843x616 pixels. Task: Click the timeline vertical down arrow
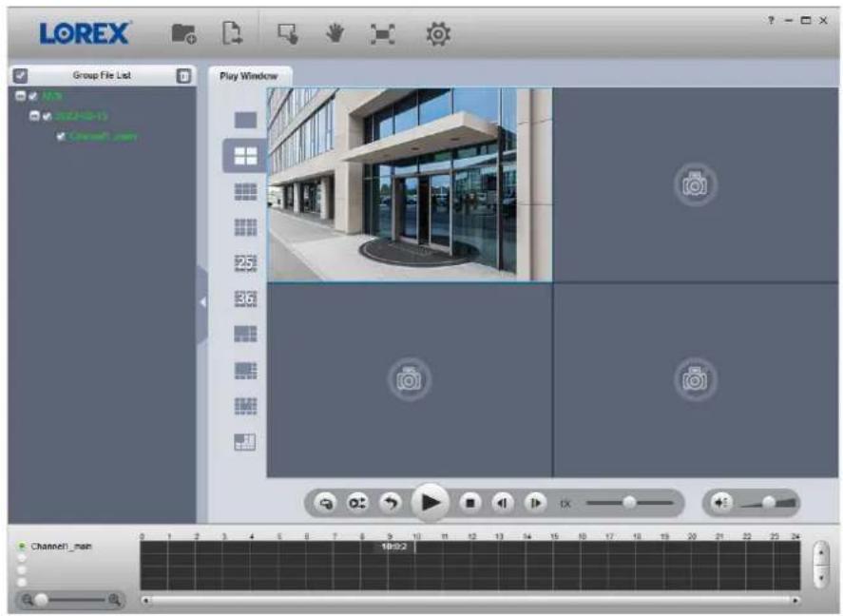pos(821,577)
